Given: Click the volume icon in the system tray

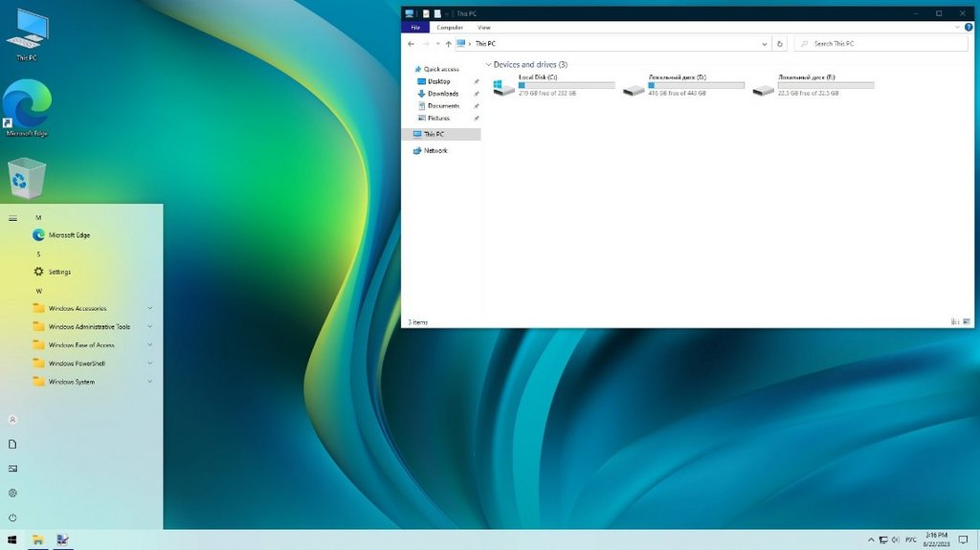Looking at the screenshot, I should (x=896, y=540).
